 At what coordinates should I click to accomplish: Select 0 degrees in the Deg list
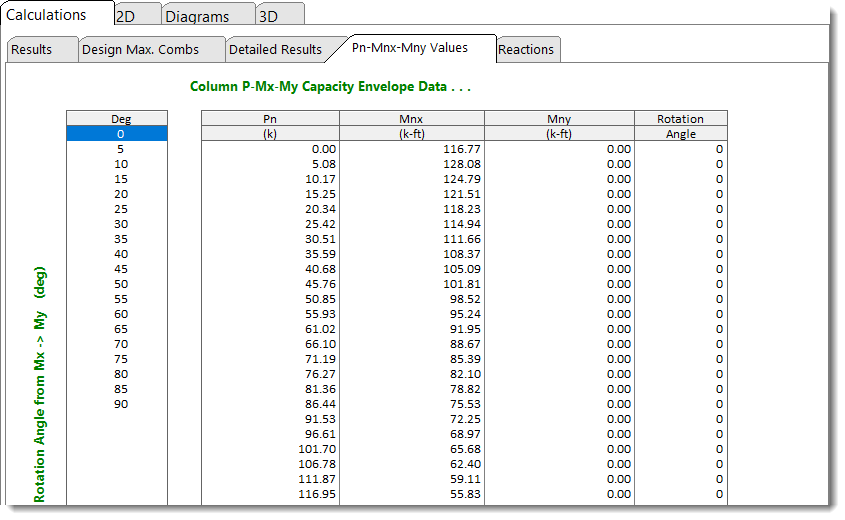[117, 134]
